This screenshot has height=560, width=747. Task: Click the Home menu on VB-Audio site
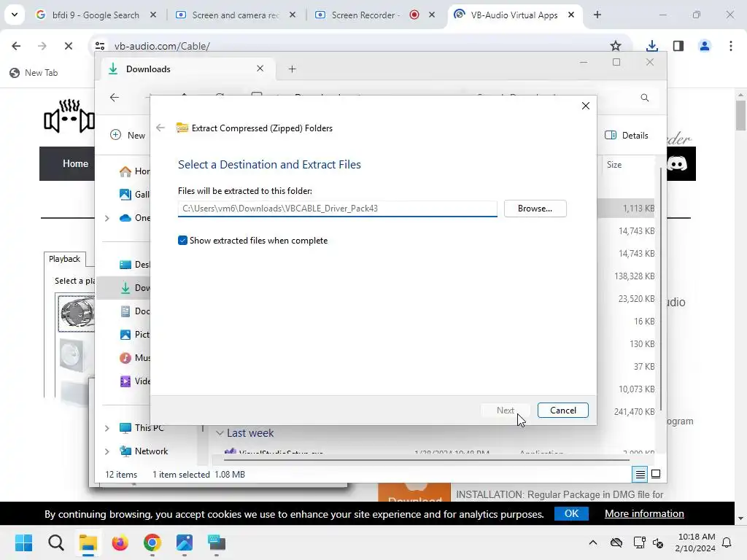75,164
